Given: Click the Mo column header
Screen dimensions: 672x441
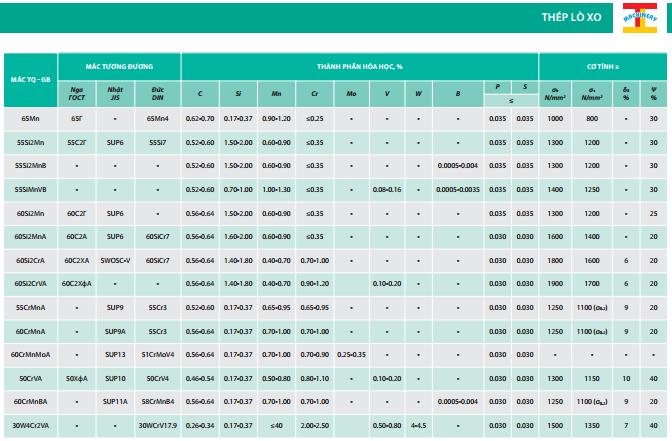Looking at the screenshot, I should (x=351, y=94).
